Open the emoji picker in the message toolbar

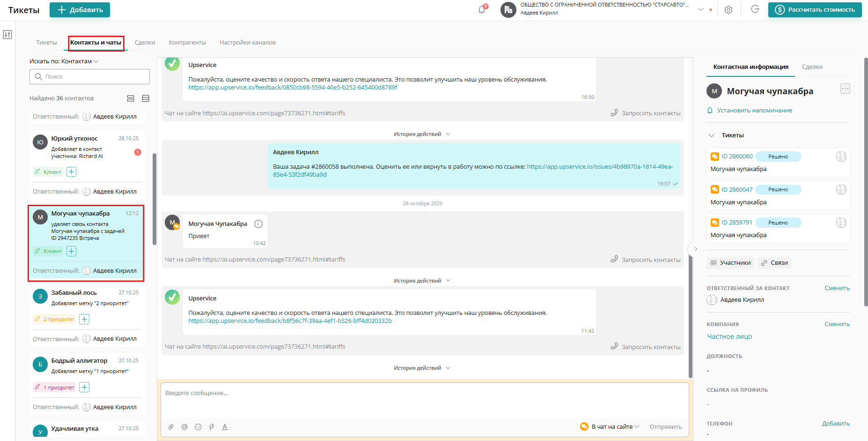[x=198, y=427]
